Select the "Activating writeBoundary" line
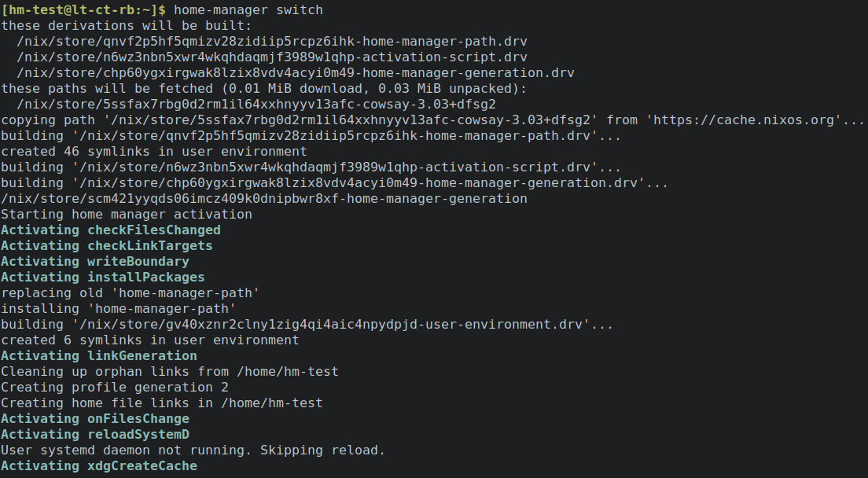 [x=95, y=262]
